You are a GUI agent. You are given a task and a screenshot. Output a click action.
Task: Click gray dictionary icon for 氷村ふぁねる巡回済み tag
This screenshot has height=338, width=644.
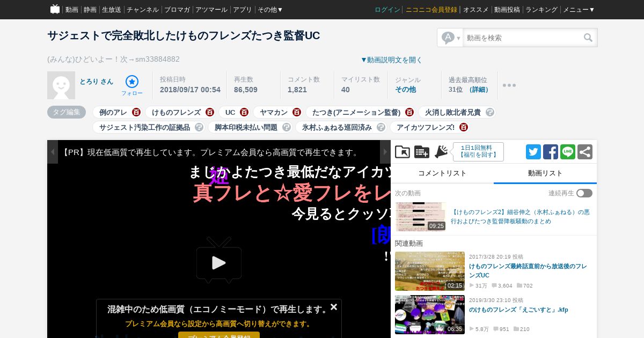381,127
